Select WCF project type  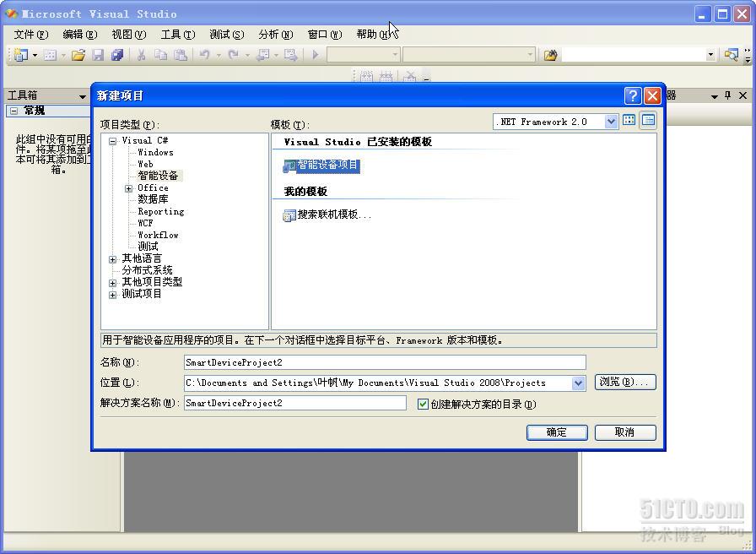click(x=145, y=223)
